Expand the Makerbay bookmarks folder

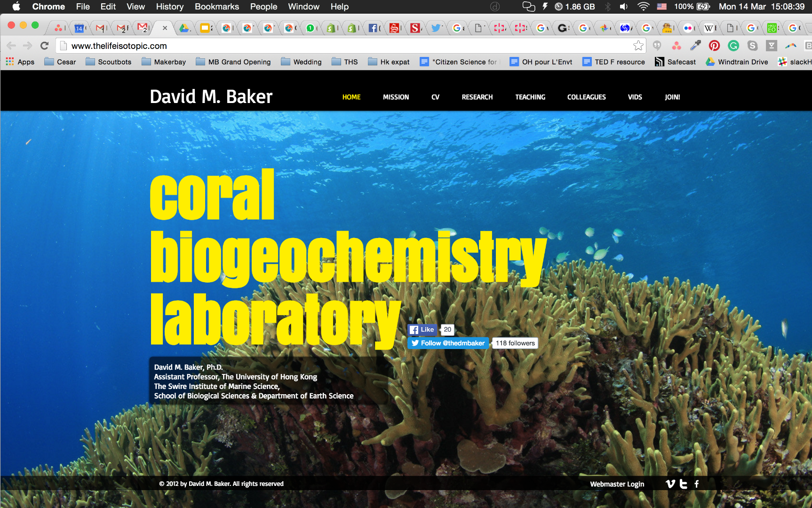[x=164, y=62]
